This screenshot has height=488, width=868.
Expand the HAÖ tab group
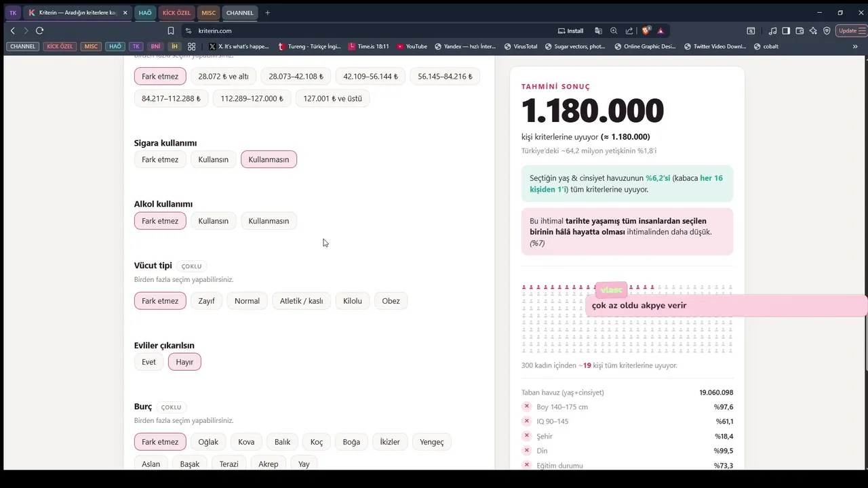click(x=145, y=13)
